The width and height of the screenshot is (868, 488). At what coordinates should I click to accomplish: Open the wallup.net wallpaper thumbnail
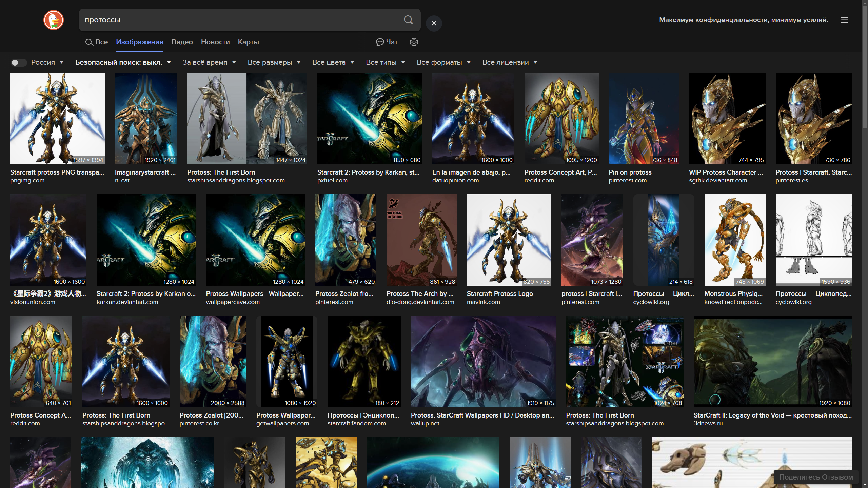click(484, 362)
